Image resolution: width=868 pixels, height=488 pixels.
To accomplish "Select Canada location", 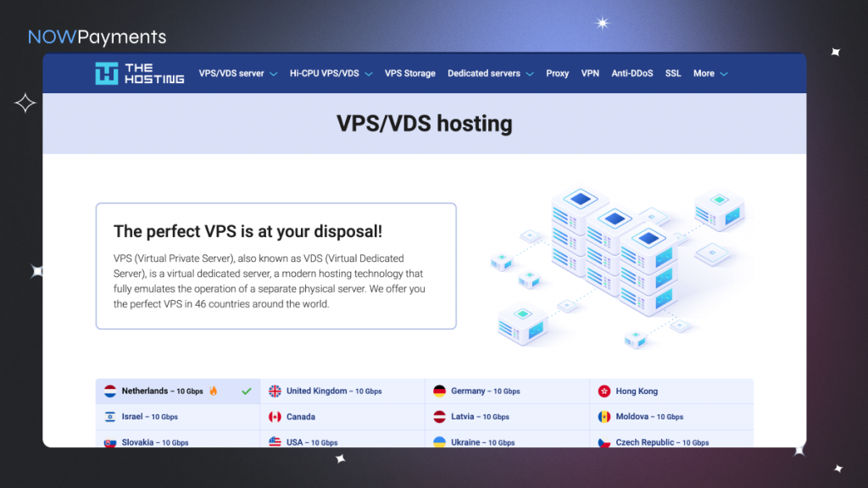I will (x=342, y=417).
